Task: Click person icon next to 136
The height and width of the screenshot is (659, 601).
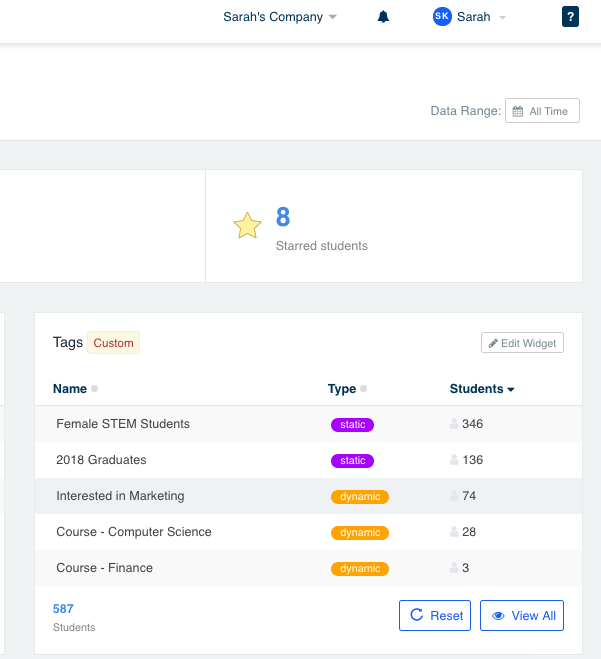Action: (454, 460)
